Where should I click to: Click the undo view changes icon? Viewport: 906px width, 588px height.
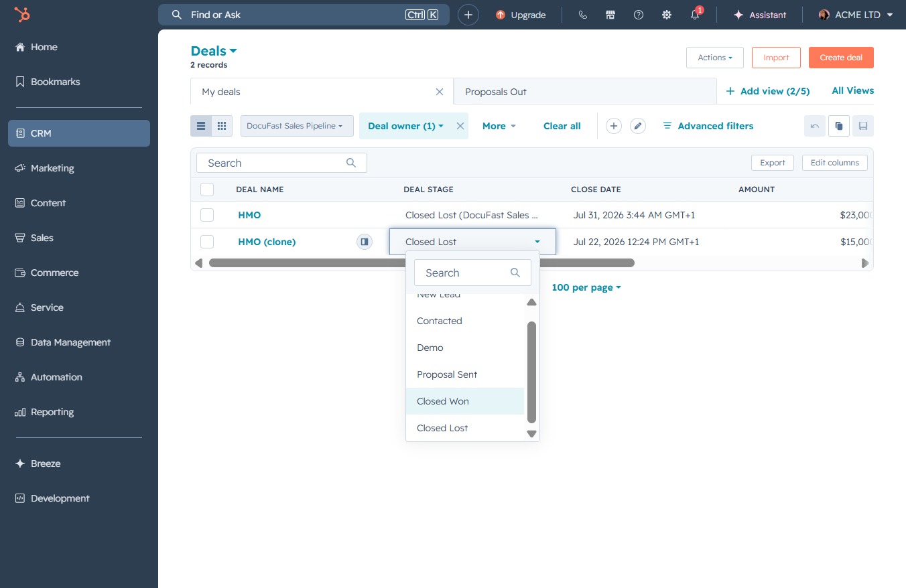tap(815, 126)
